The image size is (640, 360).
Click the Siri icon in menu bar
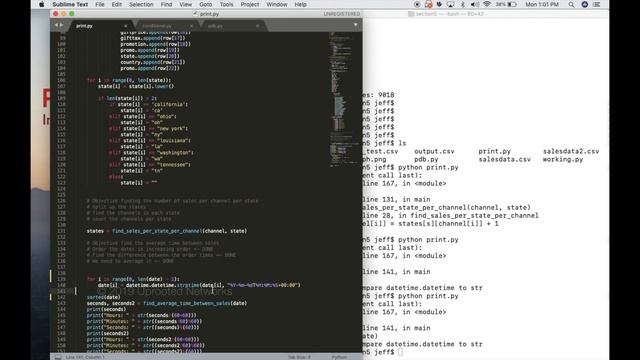[x=584, y=4]
